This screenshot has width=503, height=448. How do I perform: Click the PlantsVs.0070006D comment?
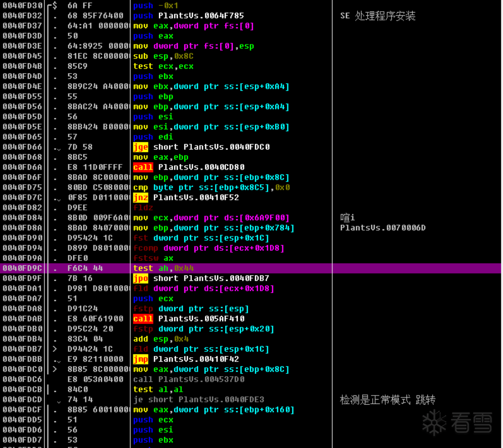pyautogui.click(x=383, y=228)
